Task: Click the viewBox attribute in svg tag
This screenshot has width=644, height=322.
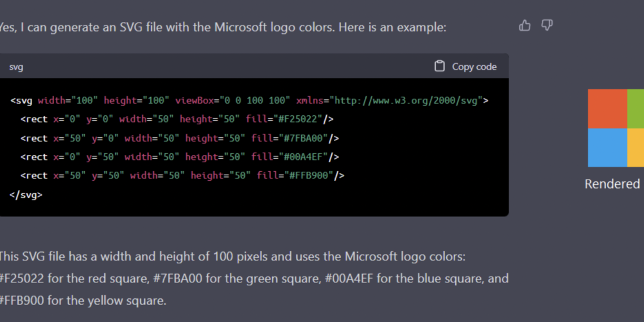Action: [195, 101]
